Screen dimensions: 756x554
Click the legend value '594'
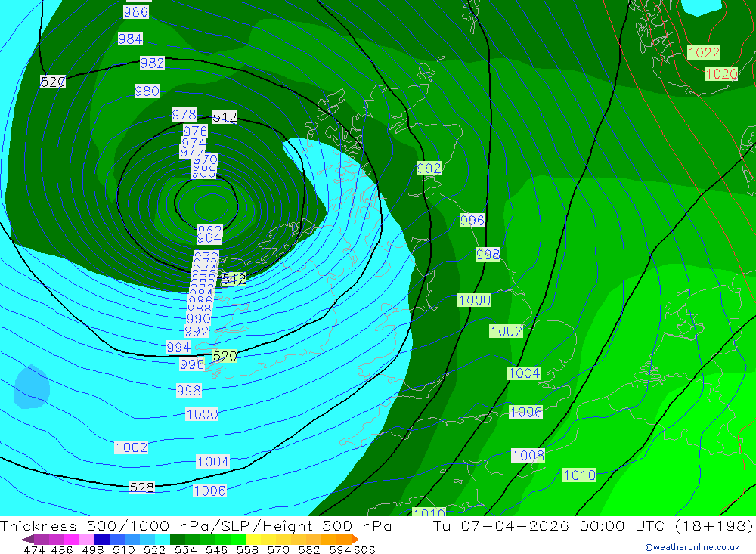(x=340, y=549)
